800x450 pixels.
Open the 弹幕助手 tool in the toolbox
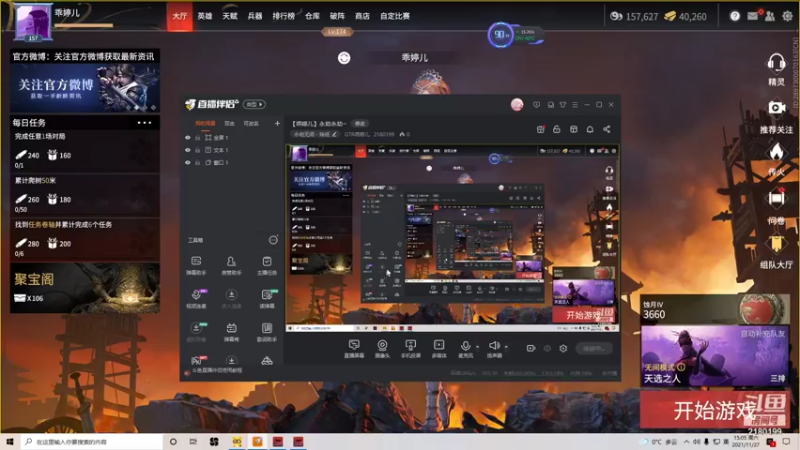pyautogui.click(x=196, y=265)
